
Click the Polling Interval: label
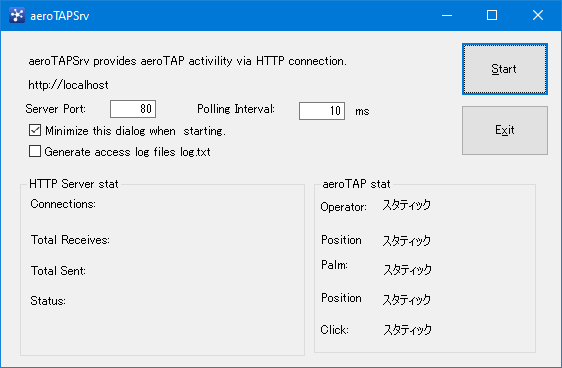coord(236,109)
